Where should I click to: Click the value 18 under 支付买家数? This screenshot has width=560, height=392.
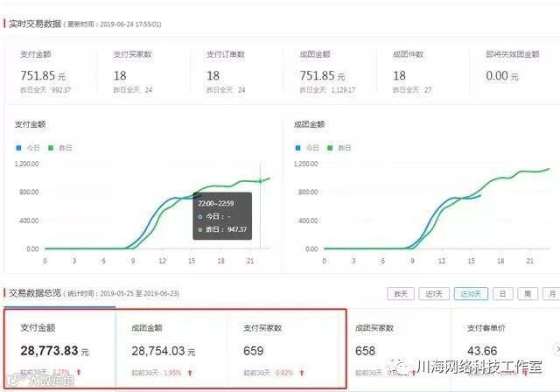120,75
